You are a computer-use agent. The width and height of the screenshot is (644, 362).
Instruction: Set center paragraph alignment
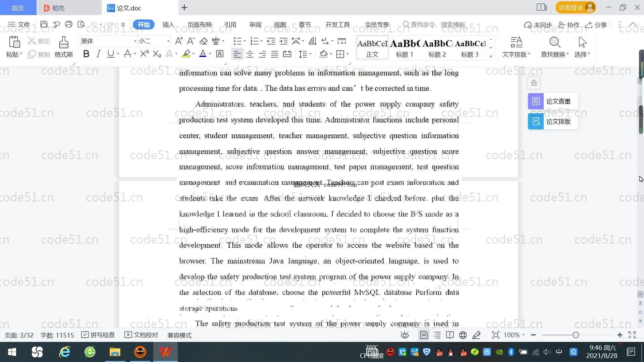250,54
